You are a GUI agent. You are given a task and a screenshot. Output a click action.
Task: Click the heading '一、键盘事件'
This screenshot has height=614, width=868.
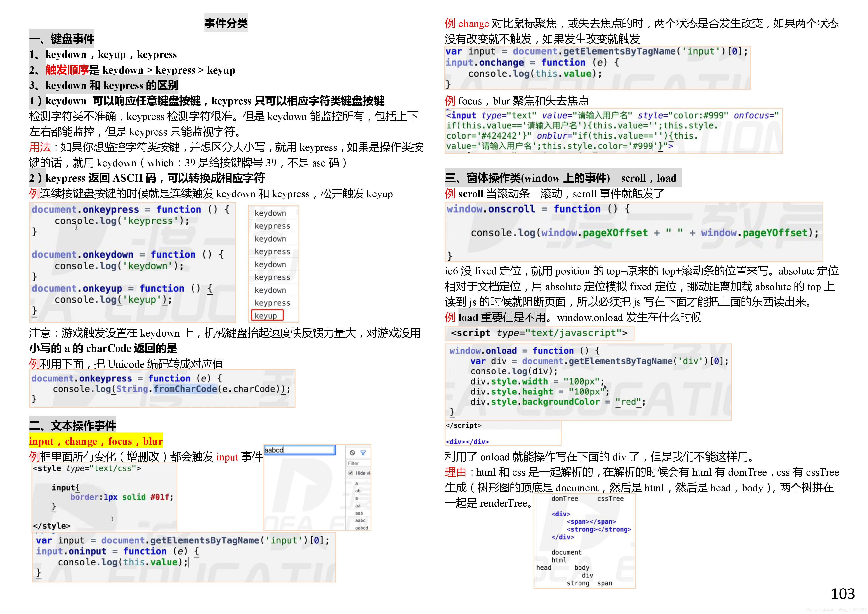pyautogui.click(x=62, y=39)
